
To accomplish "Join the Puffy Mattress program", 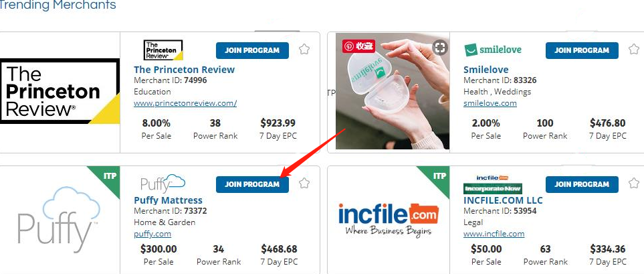I will tap(252, 184).
